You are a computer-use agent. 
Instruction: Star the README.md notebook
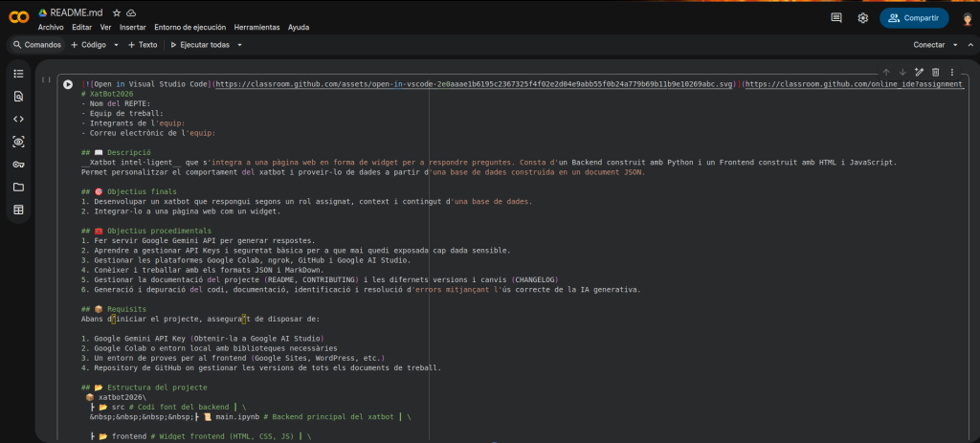(116, 13)
